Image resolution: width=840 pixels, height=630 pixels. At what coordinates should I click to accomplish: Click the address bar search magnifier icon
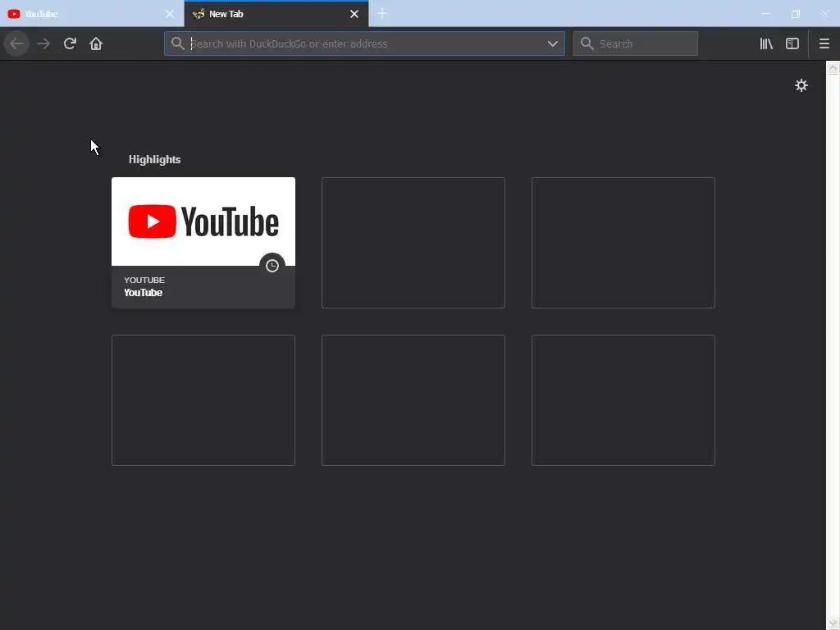[177, 43]
